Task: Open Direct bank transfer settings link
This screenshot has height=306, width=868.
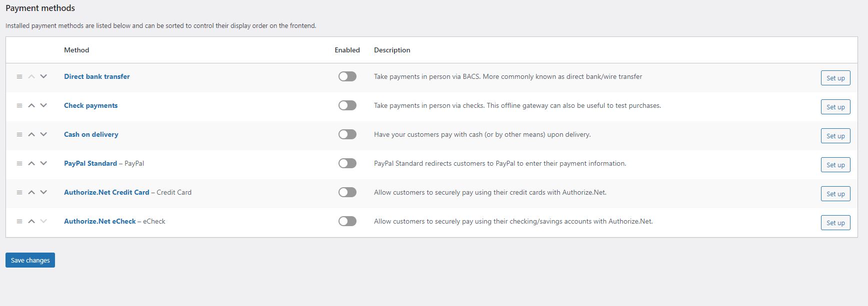Action: [96, 77]
